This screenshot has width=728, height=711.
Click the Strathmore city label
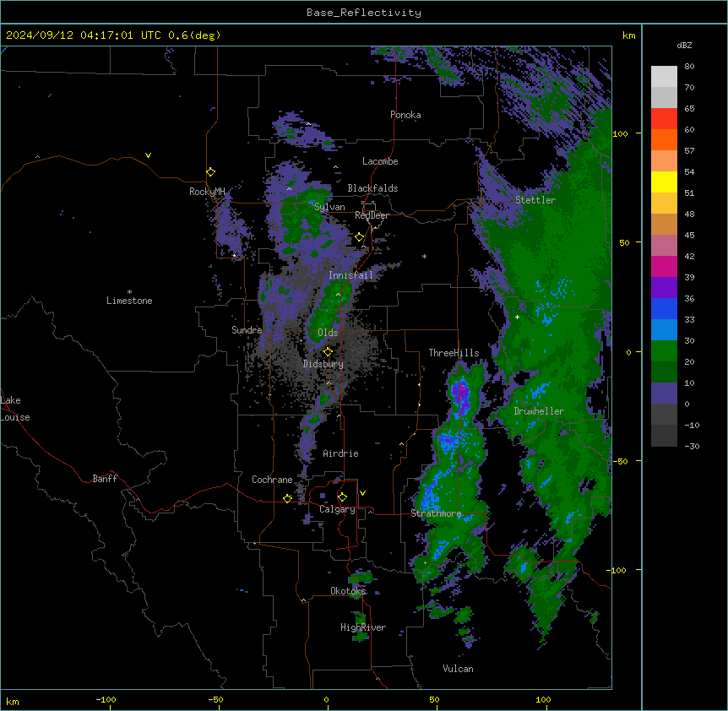point(436,513)
